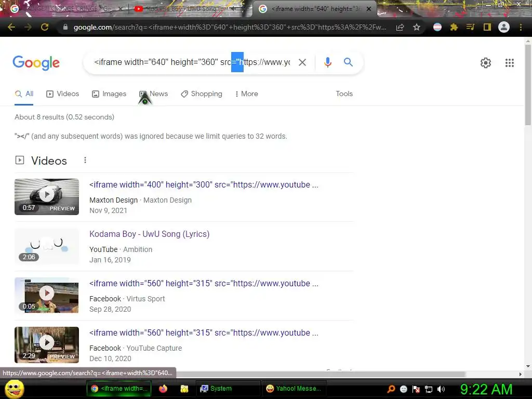Screen dimensions: 532x399
Task: Share this page via the share icon
Action: click(x=400, y=27)
